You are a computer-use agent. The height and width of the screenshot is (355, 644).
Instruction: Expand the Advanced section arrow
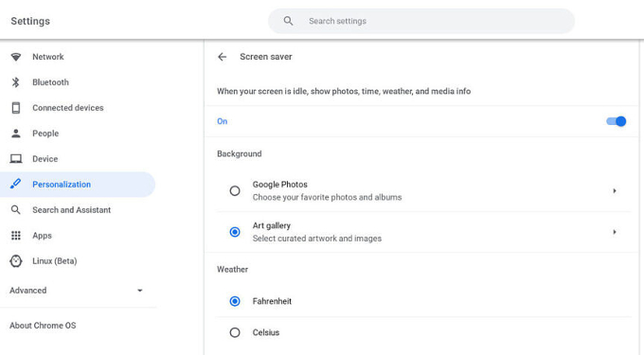pos(139,291)
